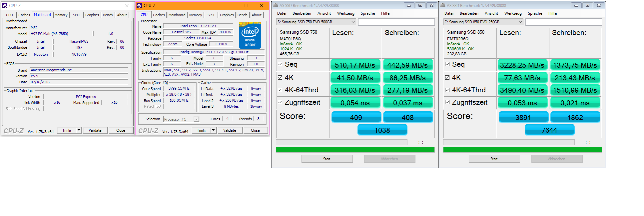Click grey progress bar in Samsung SSD 750 window
The image size is (644, 216).
[x=341, y=142]
